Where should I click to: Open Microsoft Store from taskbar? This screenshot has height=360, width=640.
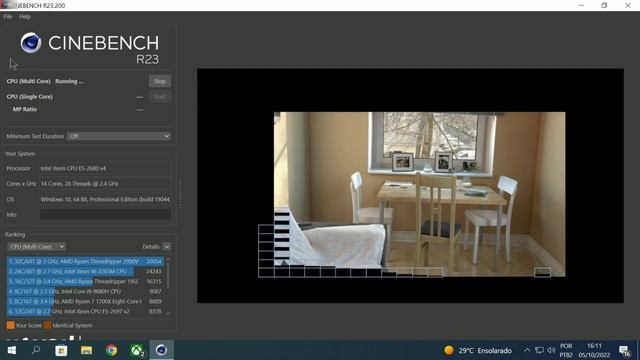click(x=61, y=350)
